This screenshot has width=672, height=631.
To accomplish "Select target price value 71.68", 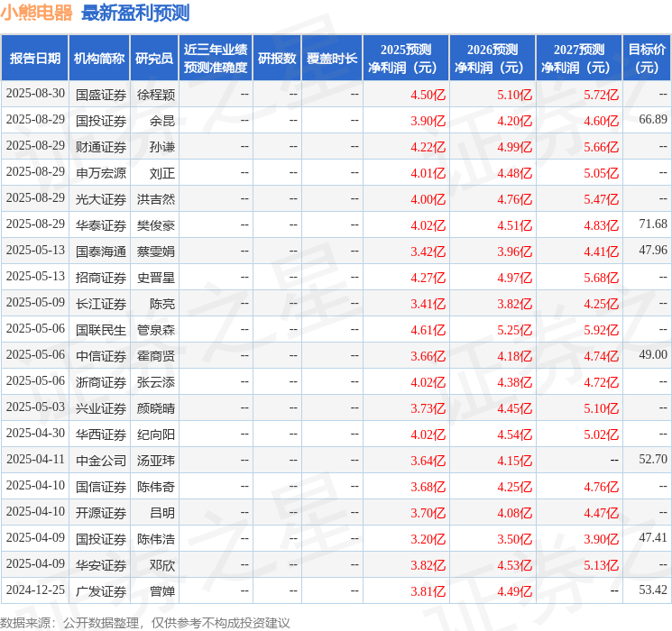I will (x=652, y=224).
